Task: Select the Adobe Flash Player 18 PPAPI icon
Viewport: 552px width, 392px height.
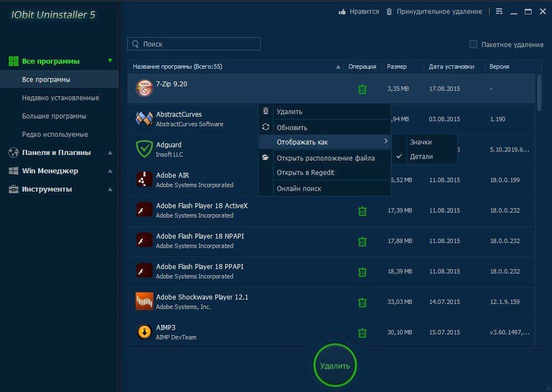Action: point(145,271)
